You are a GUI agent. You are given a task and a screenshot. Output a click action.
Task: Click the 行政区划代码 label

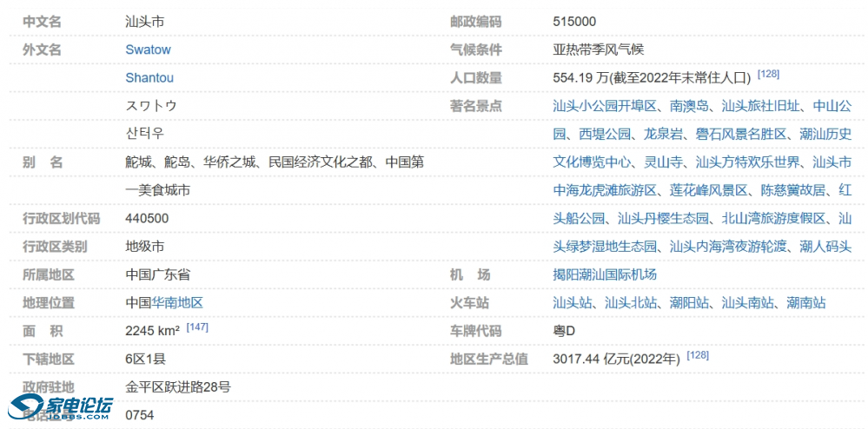61,218
